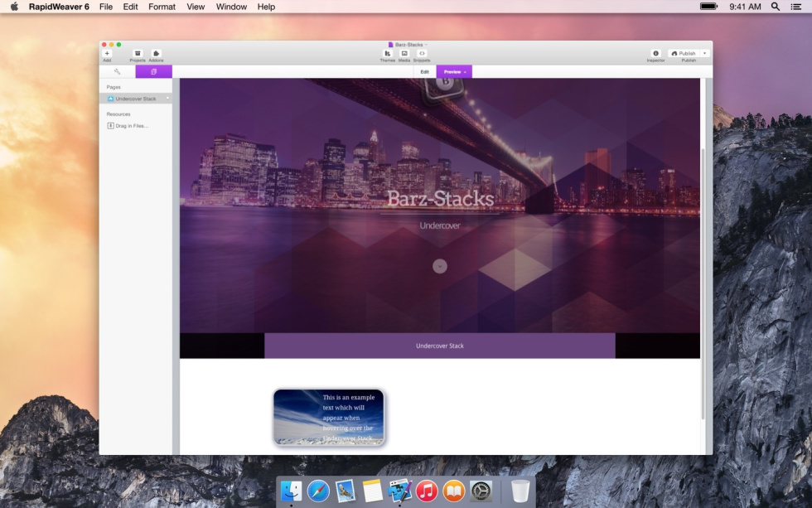Click the Spotlight search icon

click(776, 7)
